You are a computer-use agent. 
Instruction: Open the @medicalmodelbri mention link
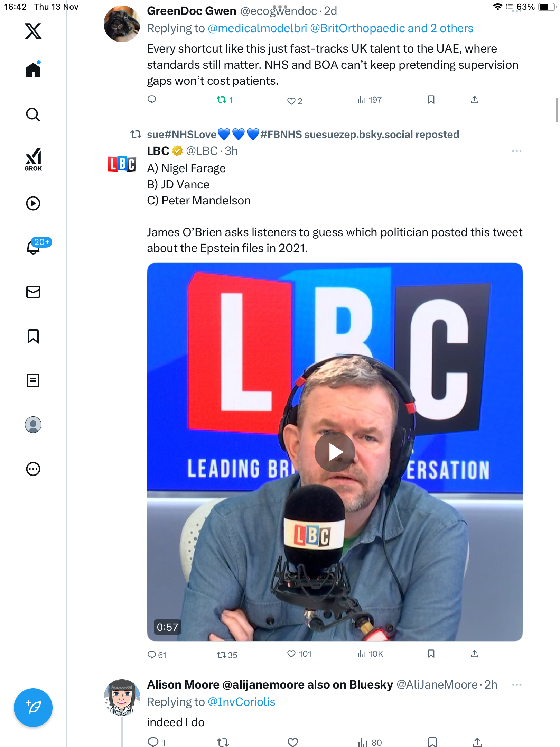click(257, 28)
